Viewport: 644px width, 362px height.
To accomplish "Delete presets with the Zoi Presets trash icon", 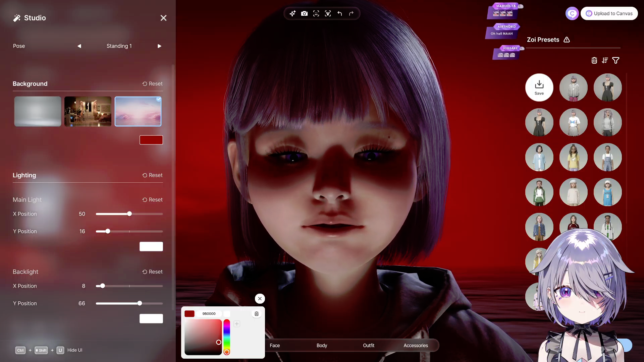I will [x=594, y=60].
